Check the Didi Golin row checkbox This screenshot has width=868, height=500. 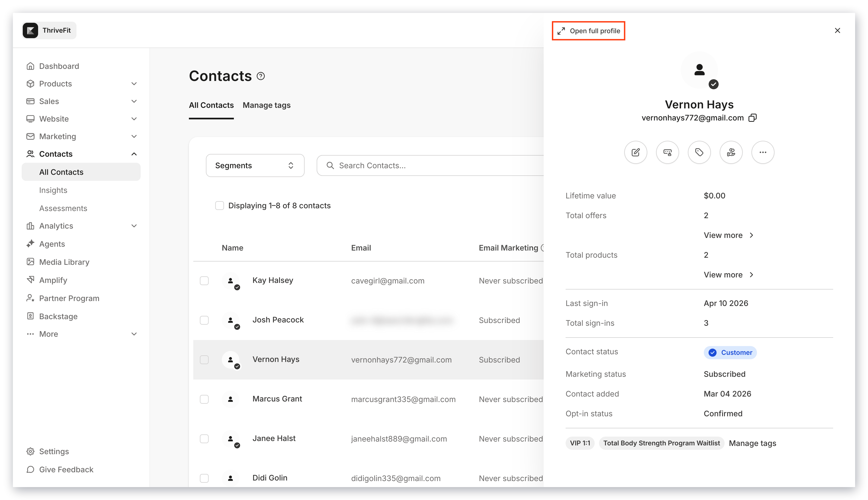pyautogui.click(x=204, y=478)
